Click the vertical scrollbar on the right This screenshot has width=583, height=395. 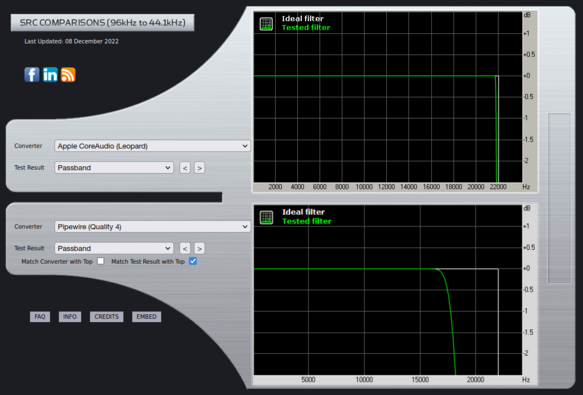coord(560,198)
